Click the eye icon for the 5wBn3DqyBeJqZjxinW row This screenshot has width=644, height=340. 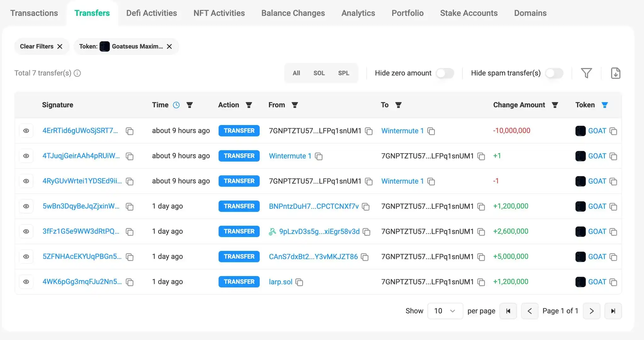(x=26, y=206)
